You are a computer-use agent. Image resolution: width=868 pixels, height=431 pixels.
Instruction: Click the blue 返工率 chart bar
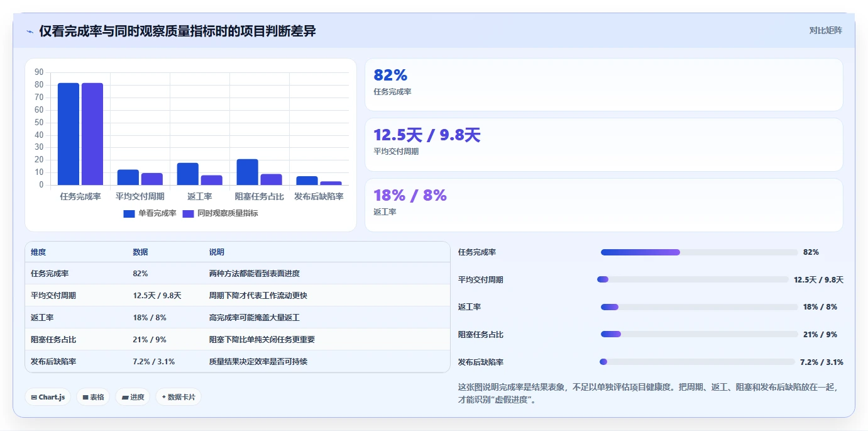point(188,174)
